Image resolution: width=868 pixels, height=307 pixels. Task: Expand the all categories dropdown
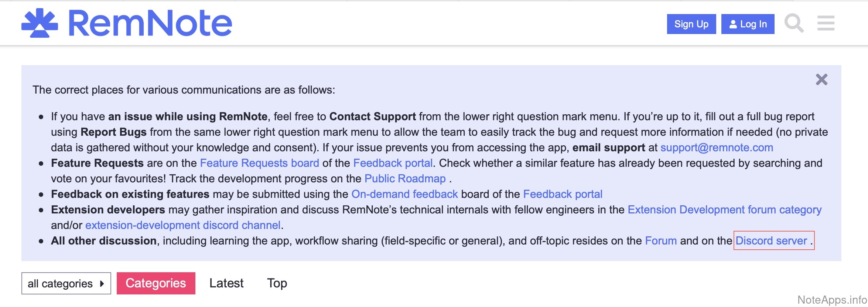click(x=66, y=284)
